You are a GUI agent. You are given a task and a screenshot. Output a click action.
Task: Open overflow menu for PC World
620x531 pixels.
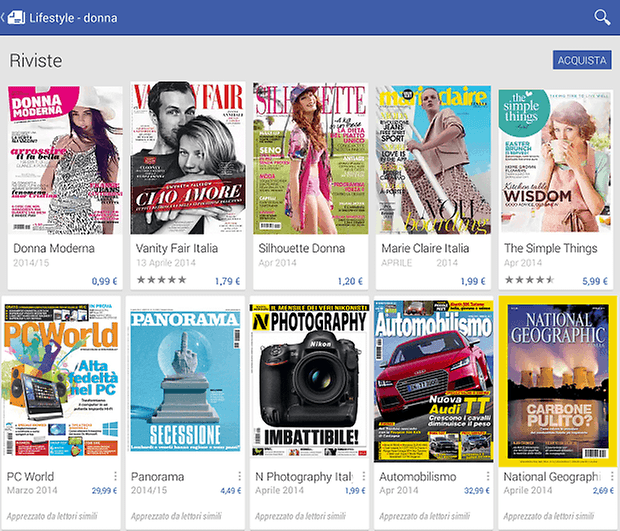115,476
